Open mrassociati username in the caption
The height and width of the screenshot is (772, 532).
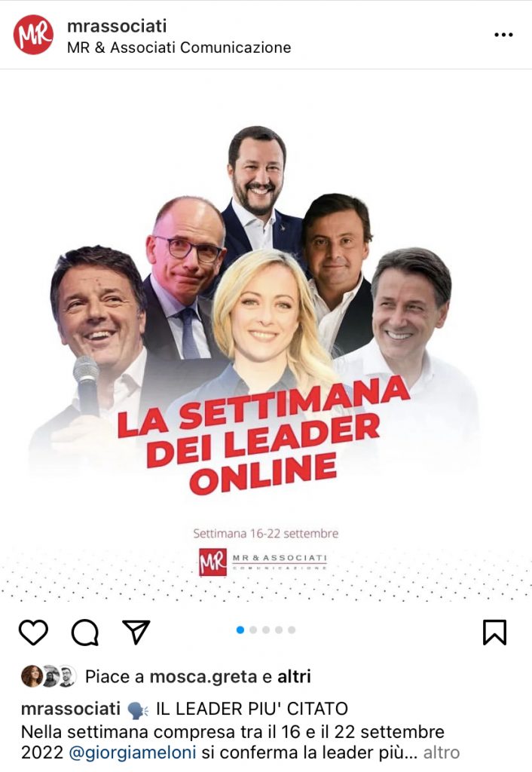71,709
